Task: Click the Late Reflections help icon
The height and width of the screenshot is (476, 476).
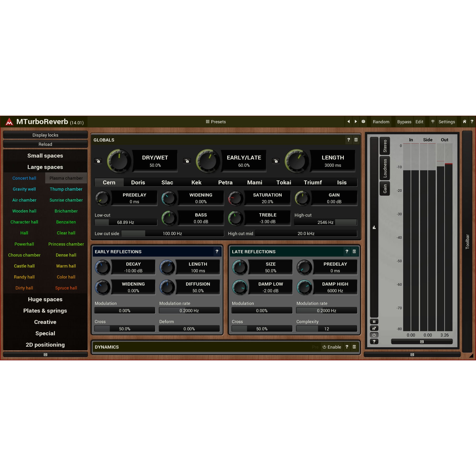Action: pos(347,252)
